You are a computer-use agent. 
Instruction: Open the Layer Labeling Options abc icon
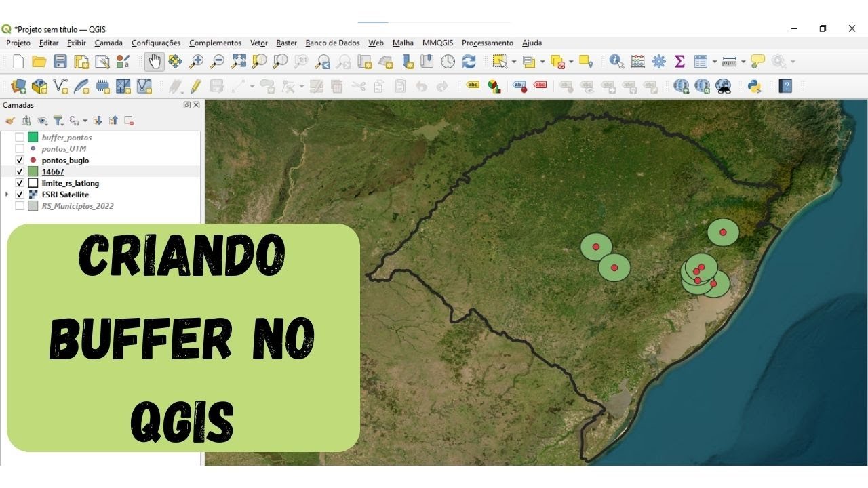[473, 86]
